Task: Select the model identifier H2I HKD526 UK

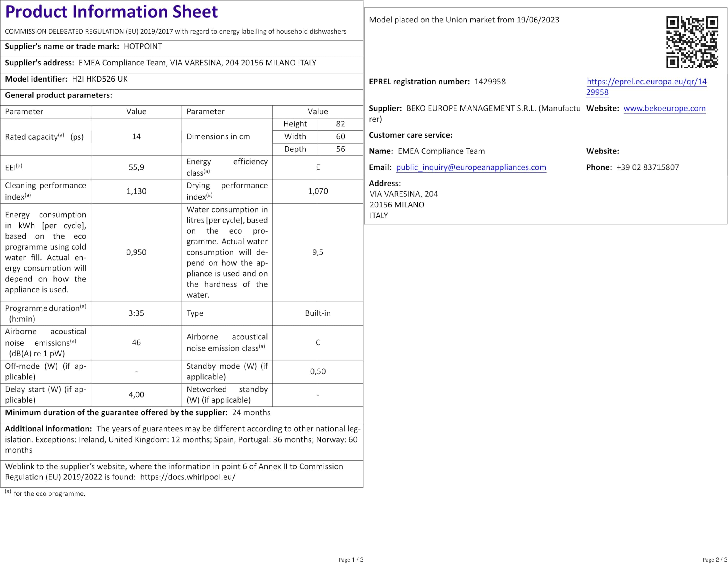Action: (100, 79)
